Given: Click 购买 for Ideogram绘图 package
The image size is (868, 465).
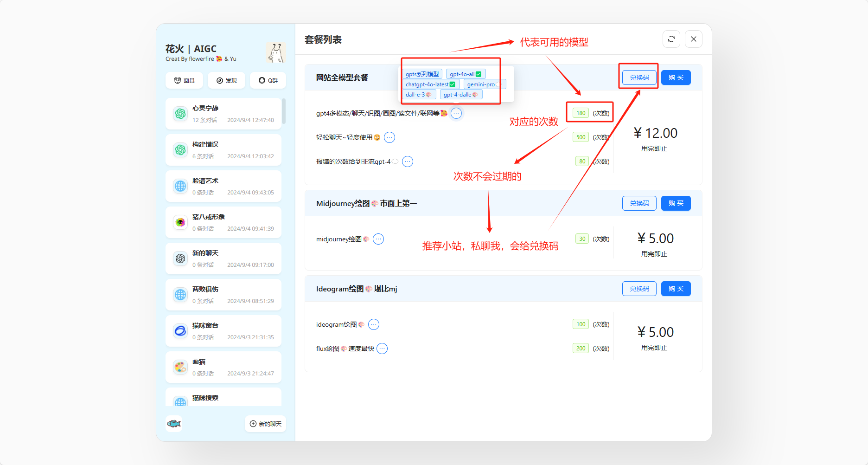Looking at the screenshot, I should click(x=676, y=289).
